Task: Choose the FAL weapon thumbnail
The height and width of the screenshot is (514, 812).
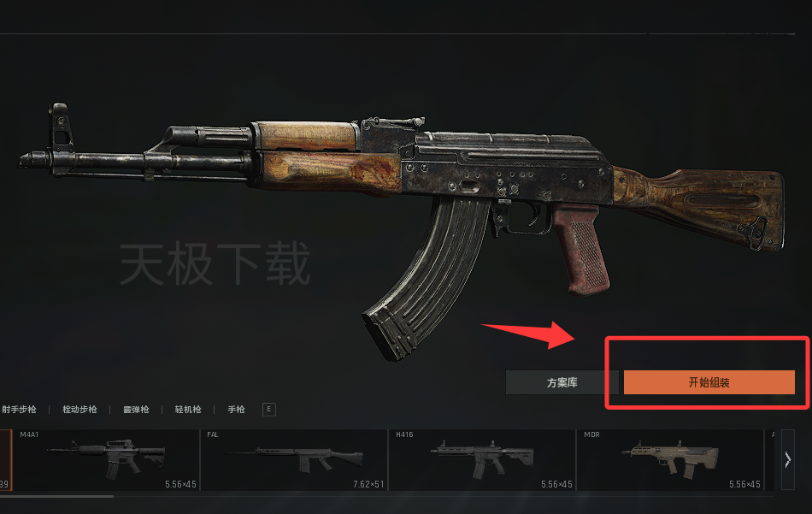Action: point(294,459)
